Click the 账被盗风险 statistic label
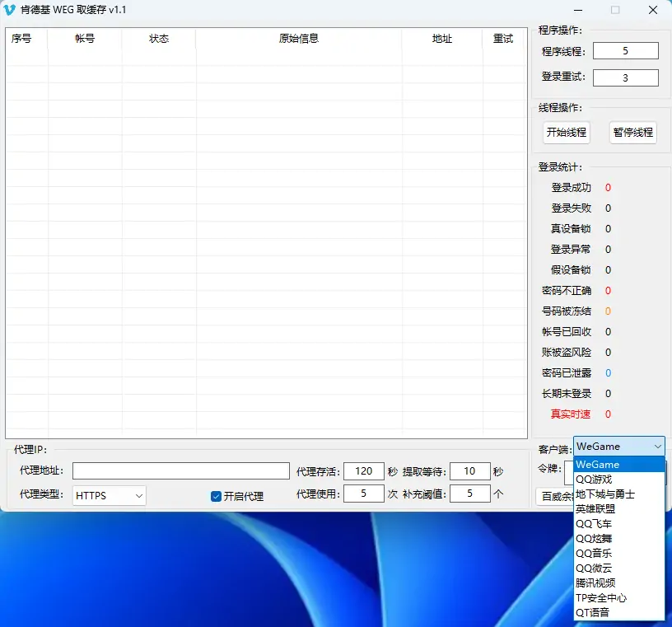The height and width of the screenshot is (627, 672). tap(567, 353)
